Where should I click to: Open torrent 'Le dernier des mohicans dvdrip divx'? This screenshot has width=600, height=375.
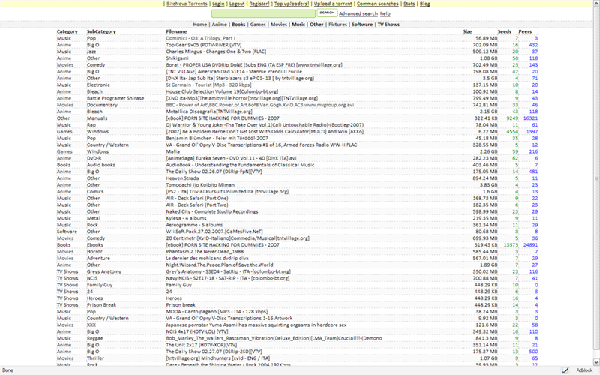pyautogui.click(x=207, y=258)
